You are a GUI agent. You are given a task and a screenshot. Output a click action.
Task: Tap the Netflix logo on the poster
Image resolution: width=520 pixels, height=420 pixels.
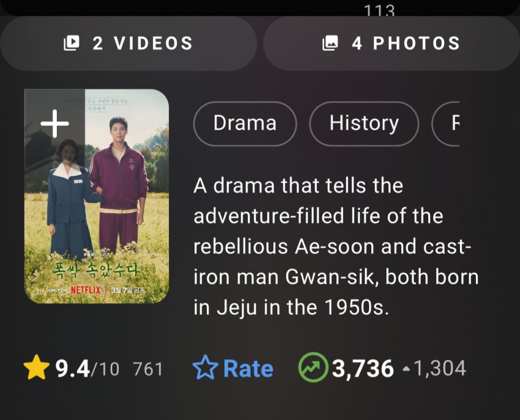pyautogui.click(x=86, y=289)
